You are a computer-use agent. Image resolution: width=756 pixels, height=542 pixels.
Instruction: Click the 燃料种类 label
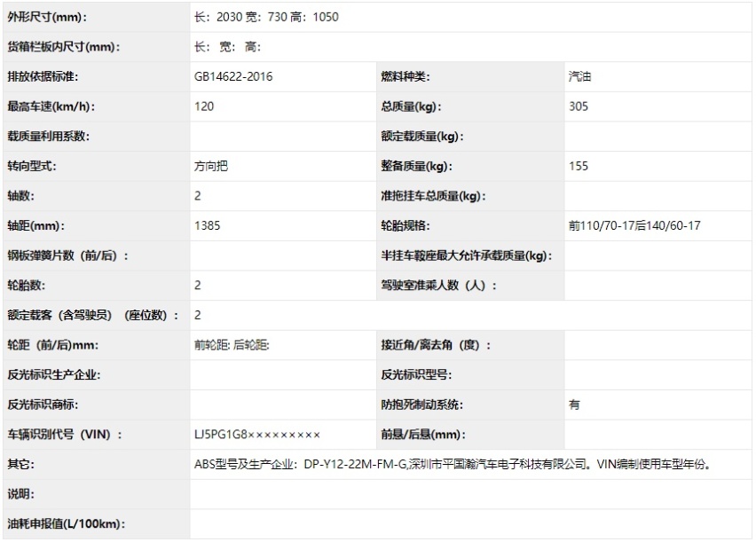[405, 76]
